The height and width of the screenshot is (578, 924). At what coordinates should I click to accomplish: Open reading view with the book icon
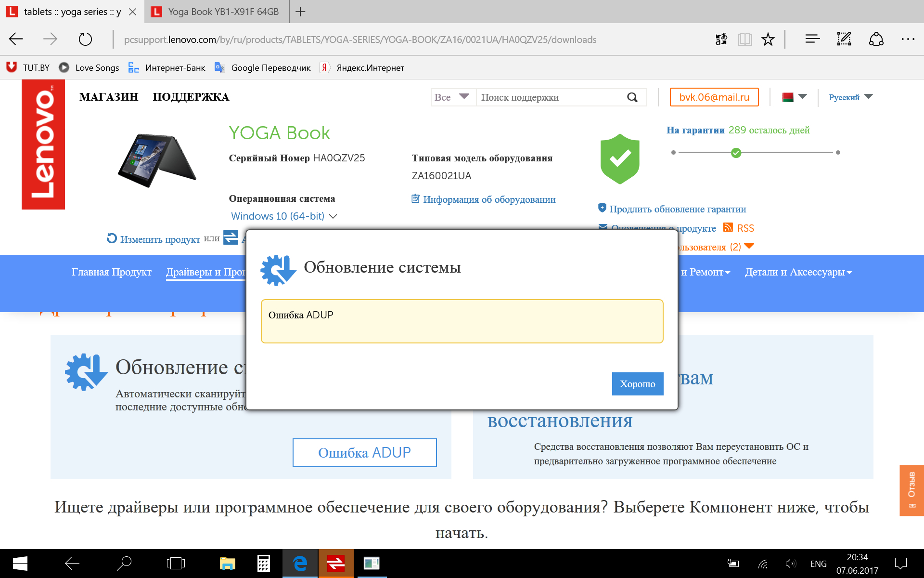point(744,39)
